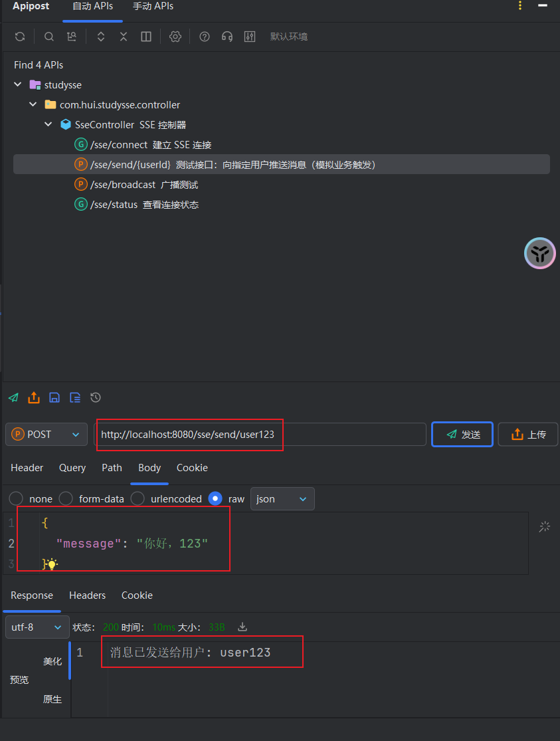This screenshot has height=741, width=560.
Task: Click the request URL input field
Action: [x=260, y=434]
